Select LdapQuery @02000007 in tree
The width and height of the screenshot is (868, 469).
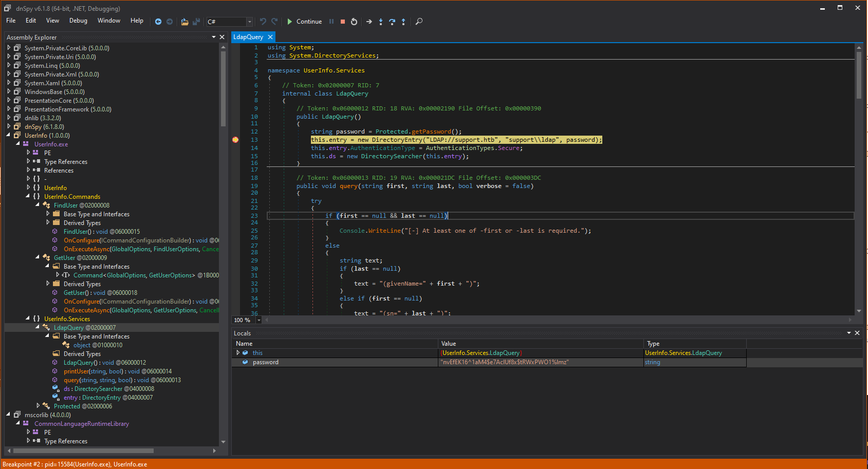[85, 327]
